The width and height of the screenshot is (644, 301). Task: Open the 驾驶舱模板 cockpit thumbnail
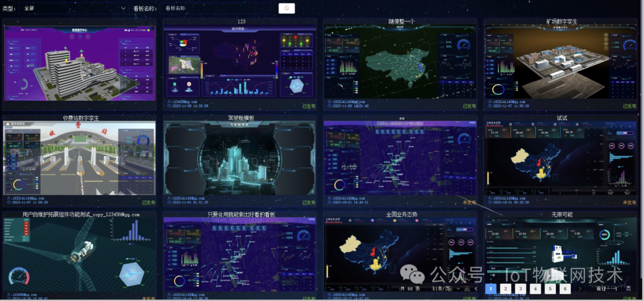click(240, 158)
